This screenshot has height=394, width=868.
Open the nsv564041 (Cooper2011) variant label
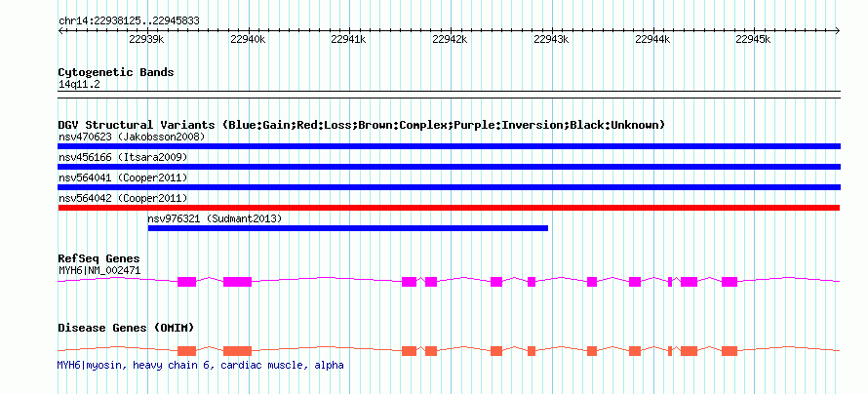pos(123,178)
